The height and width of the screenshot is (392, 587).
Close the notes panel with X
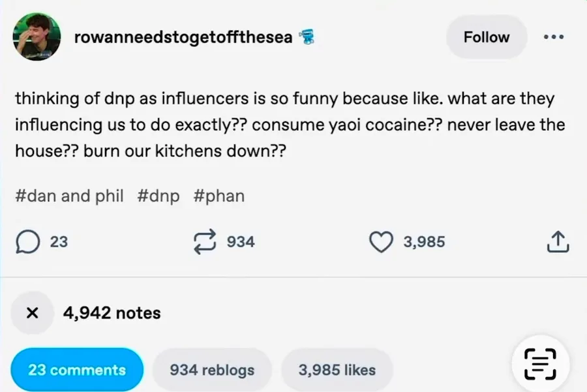pos(31,312)
